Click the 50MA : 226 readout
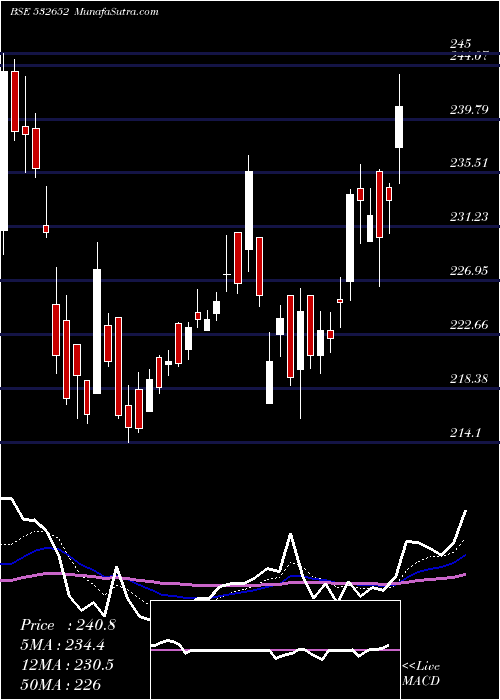Viewport: 500px width, 700px height. click(x=60, y=684)
